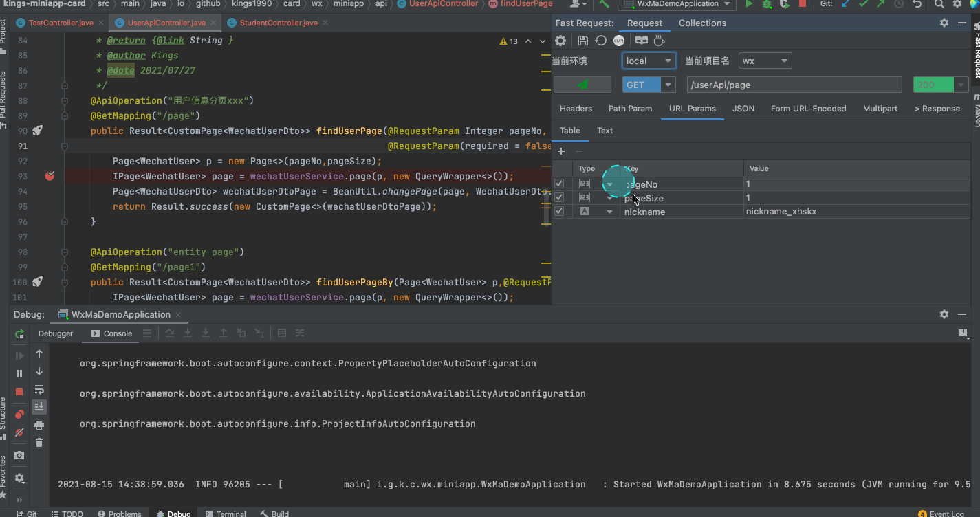The width and height of the screenshot is (980, 517).
Task: Open the Collections tab
Action: point(702,23)
